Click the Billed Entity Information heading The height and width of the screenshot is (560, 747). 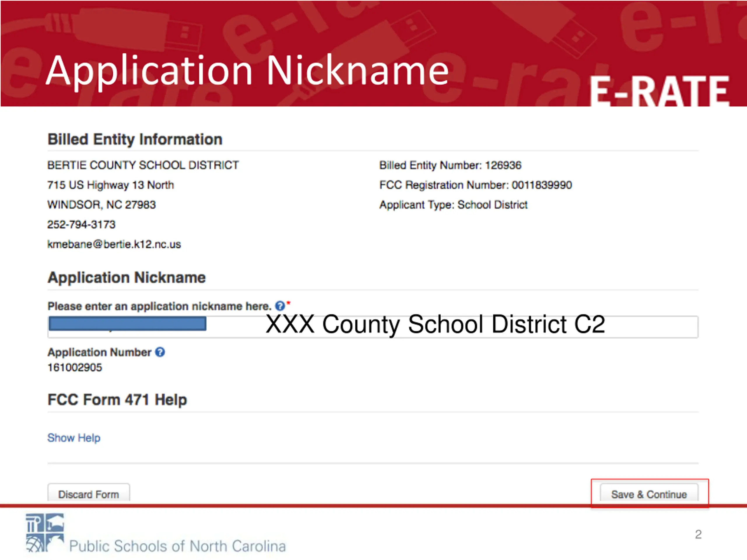(135, 139)
